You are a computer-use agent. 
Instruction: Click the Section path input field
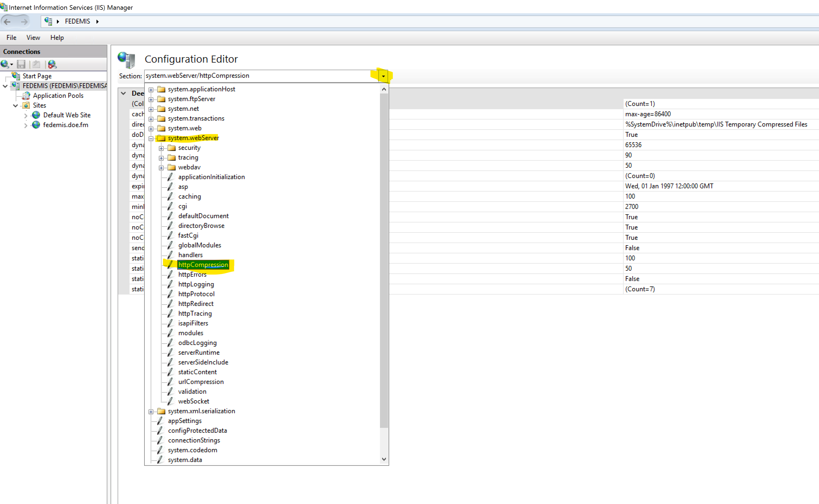[x=257, y=76]
